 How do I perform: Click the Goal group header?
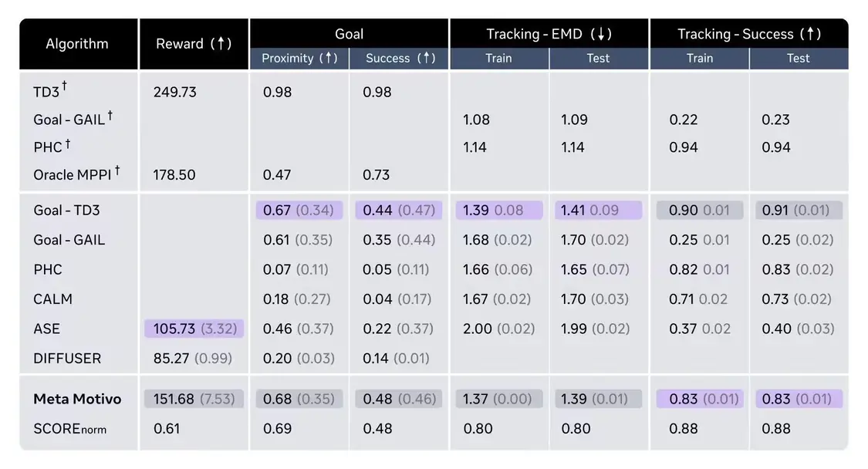click(349, 34)
